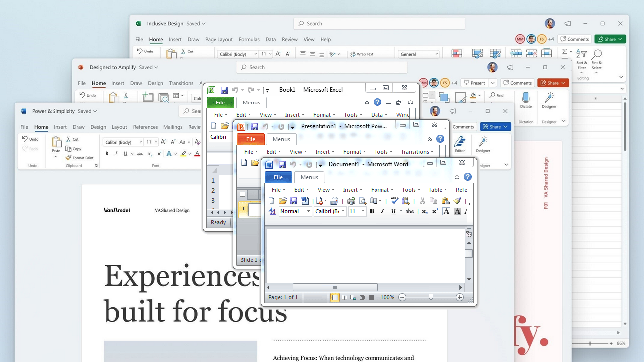The image size is (644, 362).
Task: Click green Share button in Inclusive Design Excel
Action: [x=610, y=39]
